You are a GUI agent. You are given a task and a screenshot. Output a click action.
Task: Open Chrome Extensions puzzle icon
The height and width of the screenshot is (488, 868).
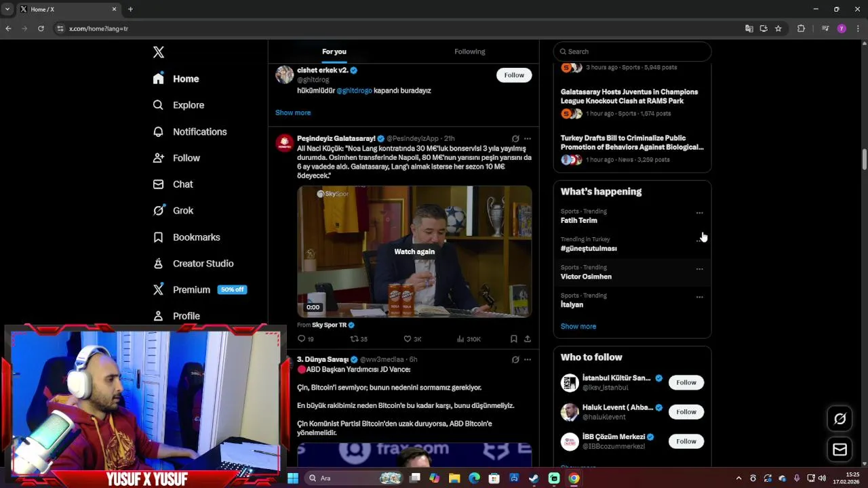(801, 28)
